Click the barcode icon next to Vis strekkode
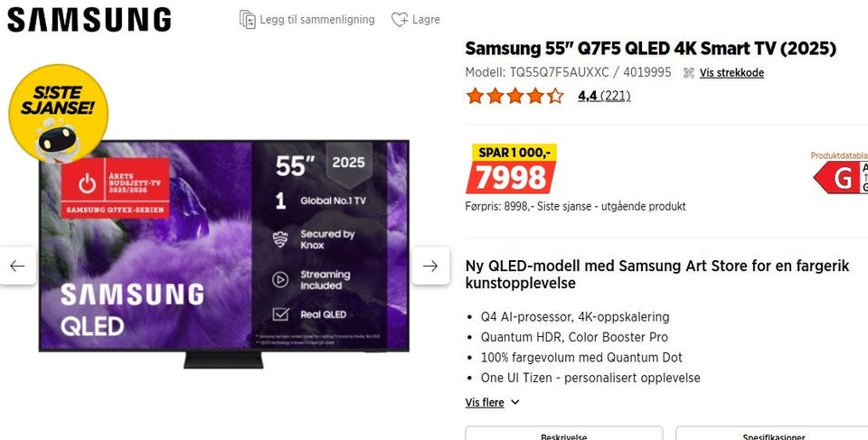Viewport: 868px width, 440px height. (x=689, y=72)
